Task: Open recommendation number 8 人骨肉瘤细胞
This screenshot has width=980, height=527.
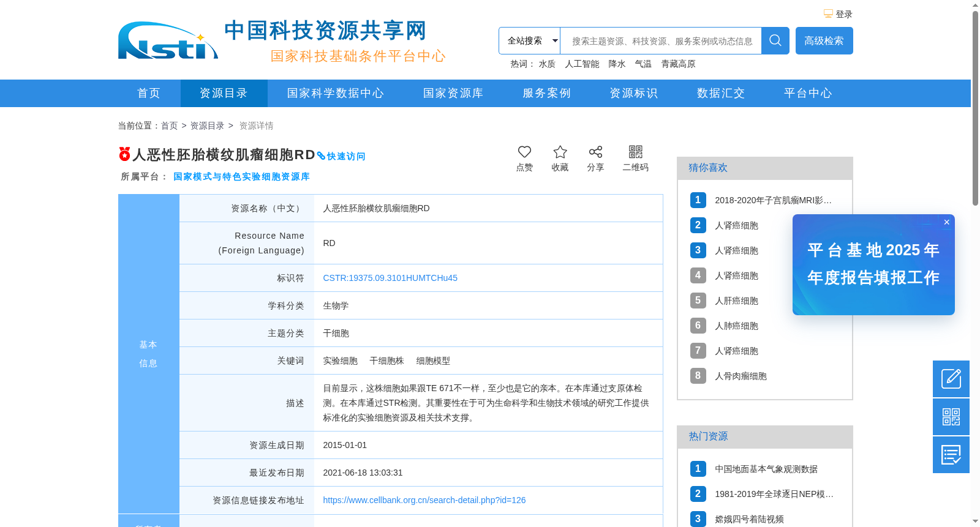Action: tap(741, 376)
